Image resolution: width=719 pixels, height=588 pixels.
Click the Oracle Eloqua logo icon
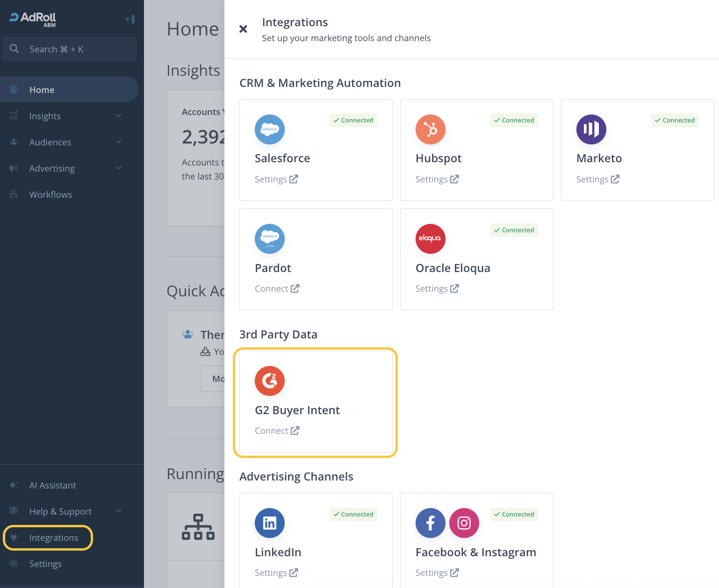pos(430,239)
